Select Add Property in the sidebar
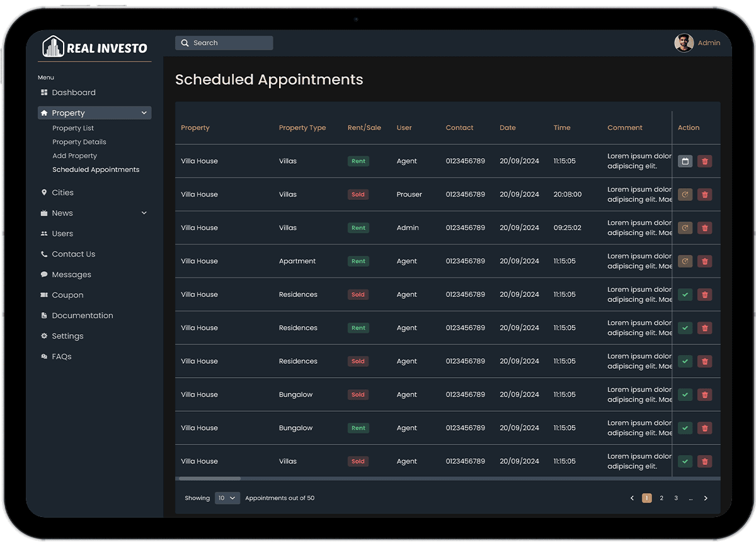The height and width of the screenshot is (546, 756). click(75, 156)
